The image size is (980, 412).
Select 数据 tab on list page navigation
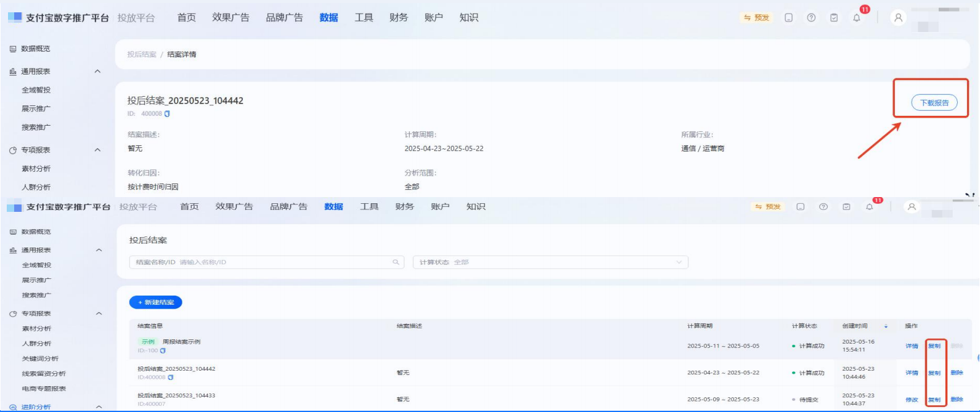point(333,207)
